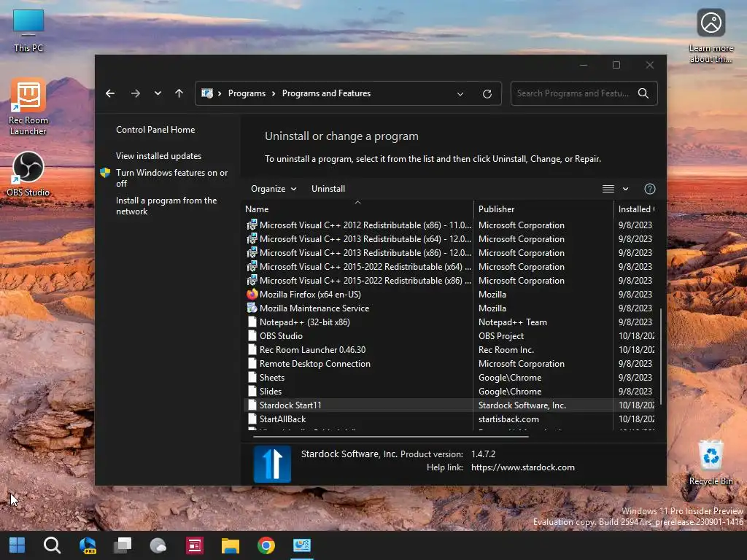Image resolution: width=747 pixels, height=560 pixels.
Task: Open Install a program from the network
Action: click(x=166, y=206)
